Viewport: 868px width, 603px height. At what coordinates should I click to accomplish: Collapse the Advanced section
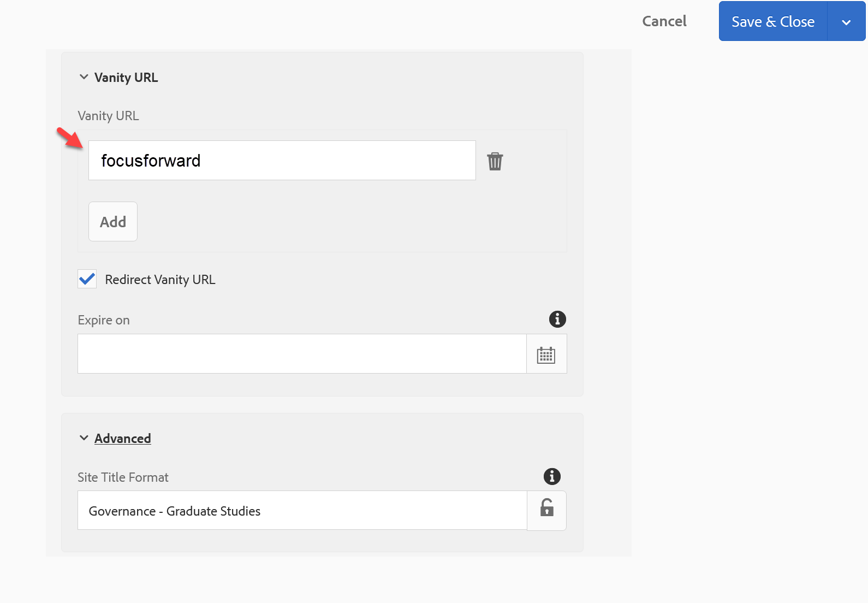click(x=84, y=438)
